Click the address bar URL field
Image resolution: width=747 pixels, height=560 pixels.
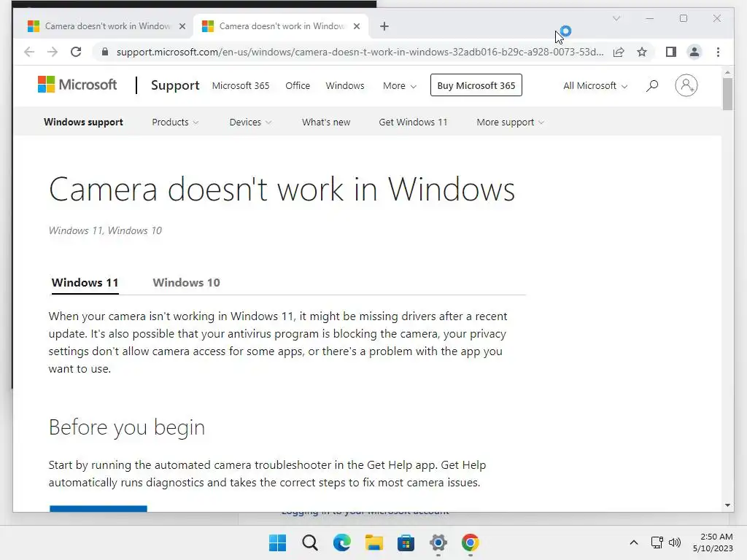[x=360, y=52]
